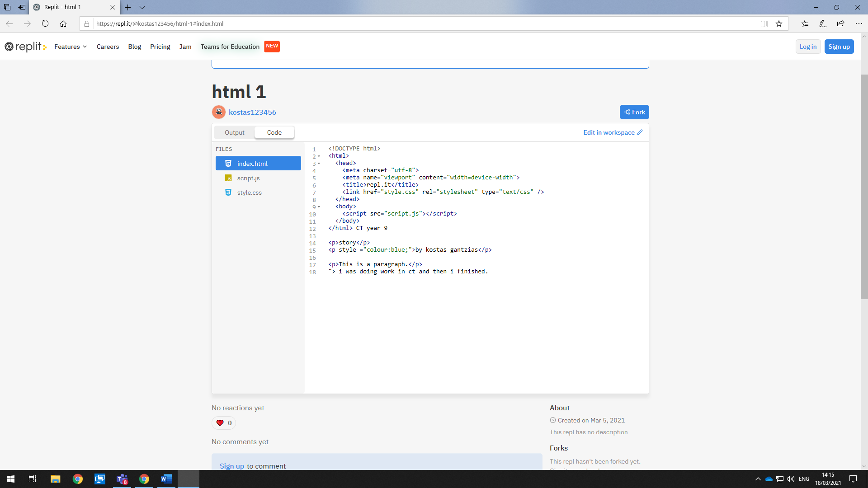Open the Jam link
Viewport: 868px width, 488px height.
[x=185, y=47]
